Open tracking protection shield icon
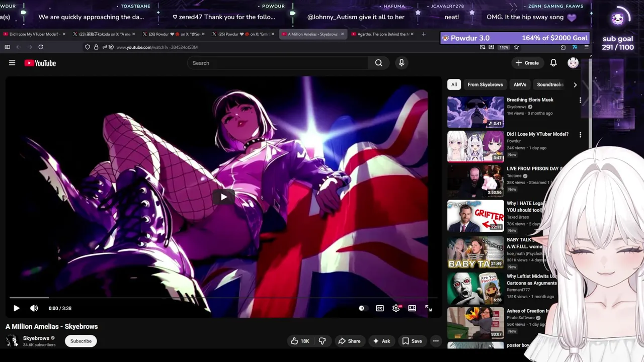 pyautogui.click(x=88, y=47)
